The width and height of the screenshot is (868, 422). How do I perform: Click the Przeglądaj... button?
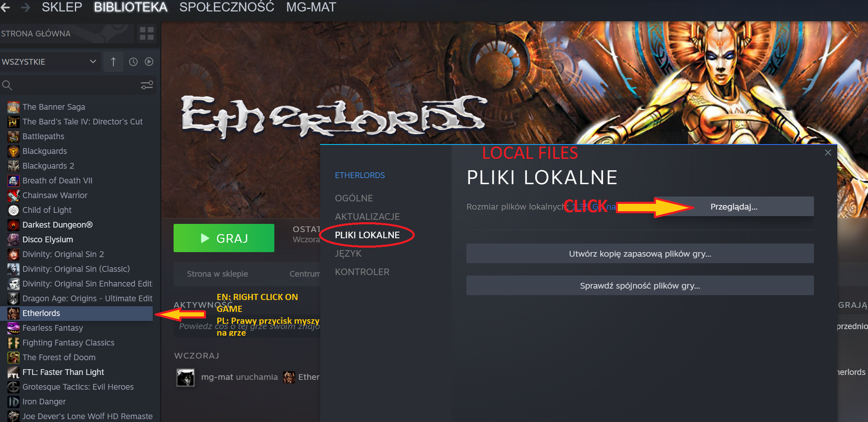click(x=733, y=207)
